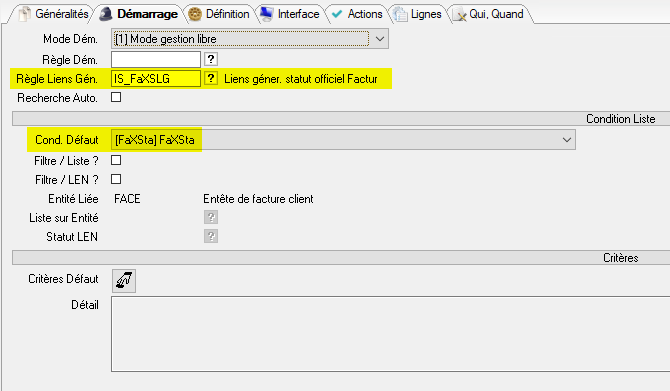670x391 pixels.
Task: Click disabled help icon for Liste sur Entité
Action: [211, 217]
